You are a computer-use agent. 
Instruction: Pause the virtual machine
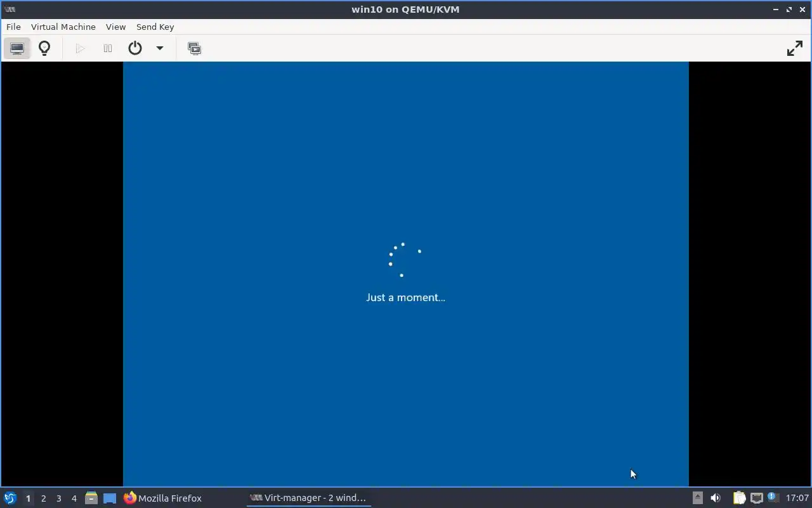click(x=108, y=48)
